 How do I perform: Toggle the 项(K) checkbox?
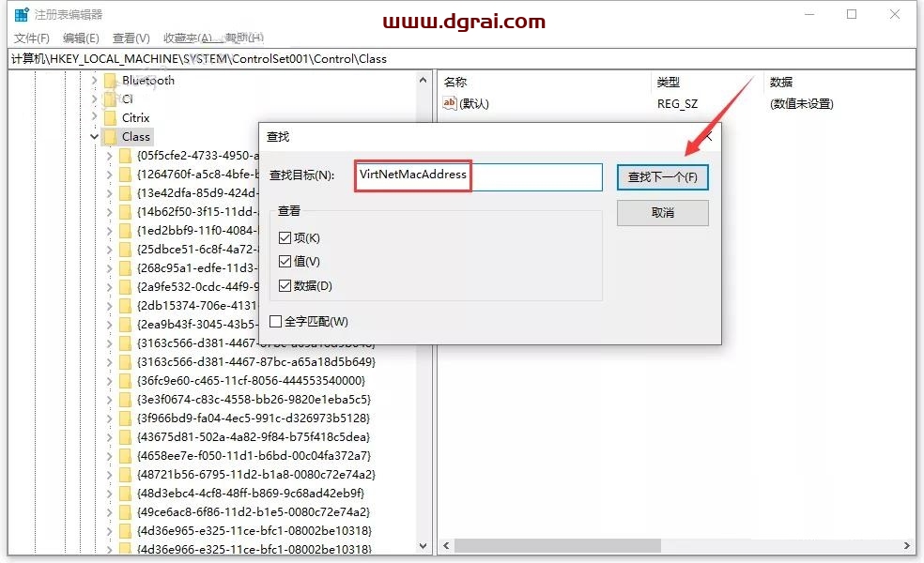point(285,238)
